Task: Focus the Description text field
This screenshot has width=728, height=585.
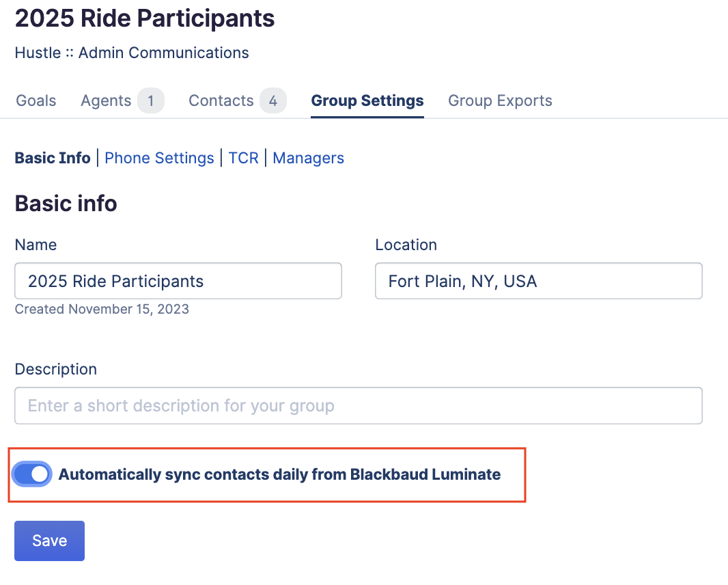Action: click(x=359, y=405)
